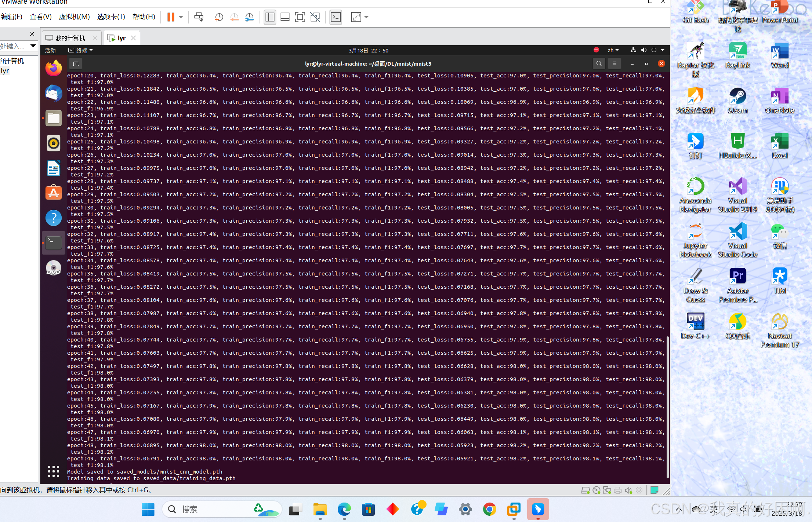Enter full screen mode
Viewport: 812px width, 522px height.
point(300,17)
